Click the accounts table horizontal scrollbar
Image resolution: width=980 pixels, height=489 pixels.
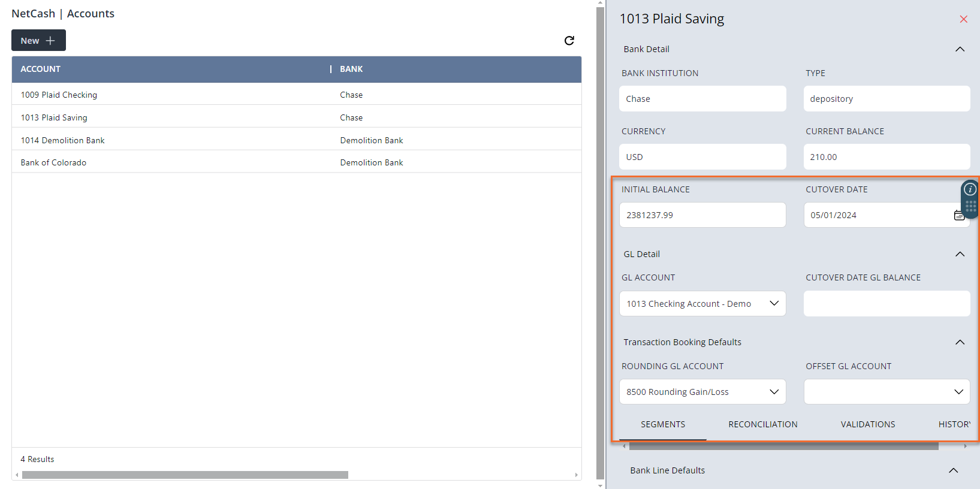pos(185,475)
